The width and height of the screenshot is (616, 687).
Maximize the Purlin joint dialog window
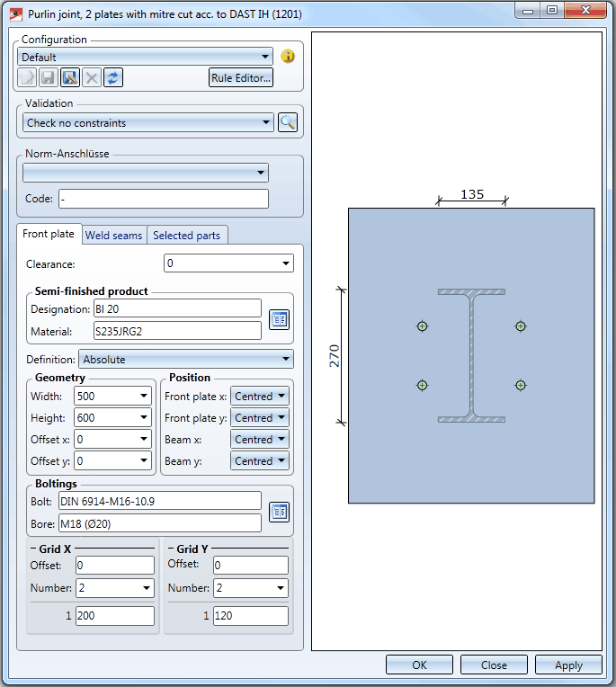pyautogui.click(x=552, y=10)
